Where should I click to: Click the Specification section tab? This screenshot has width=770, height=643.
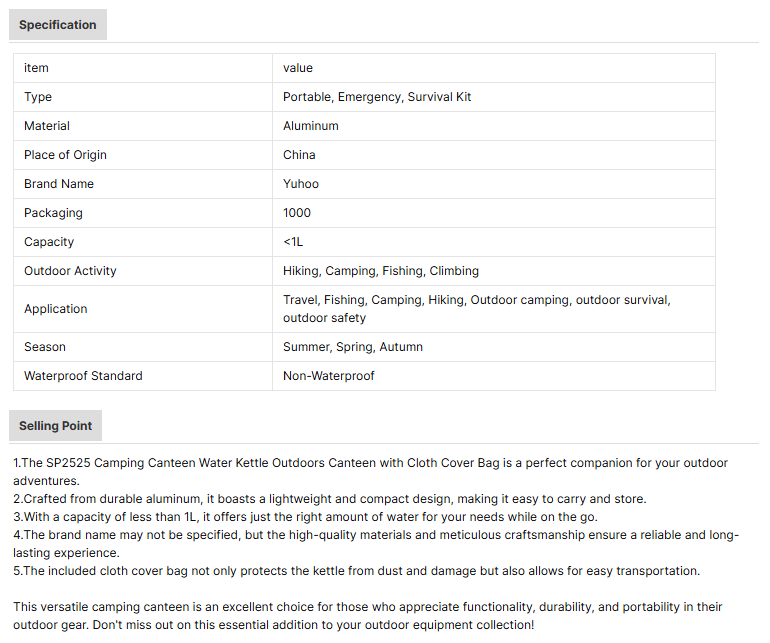58,25
